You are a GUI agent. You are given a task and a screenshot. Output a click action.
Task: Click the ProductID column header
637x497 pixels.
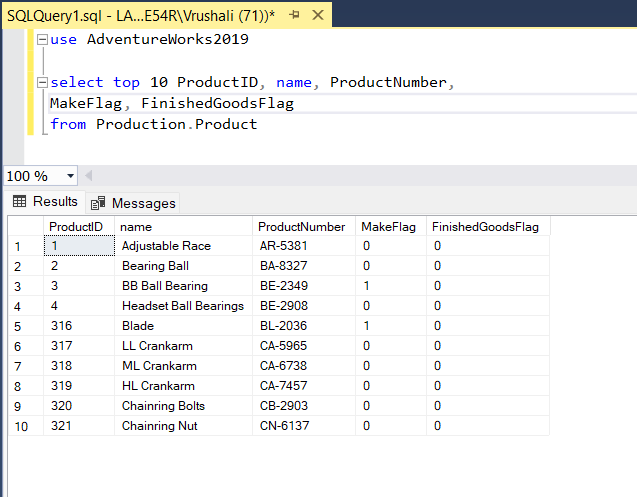[x=76, y=227]
